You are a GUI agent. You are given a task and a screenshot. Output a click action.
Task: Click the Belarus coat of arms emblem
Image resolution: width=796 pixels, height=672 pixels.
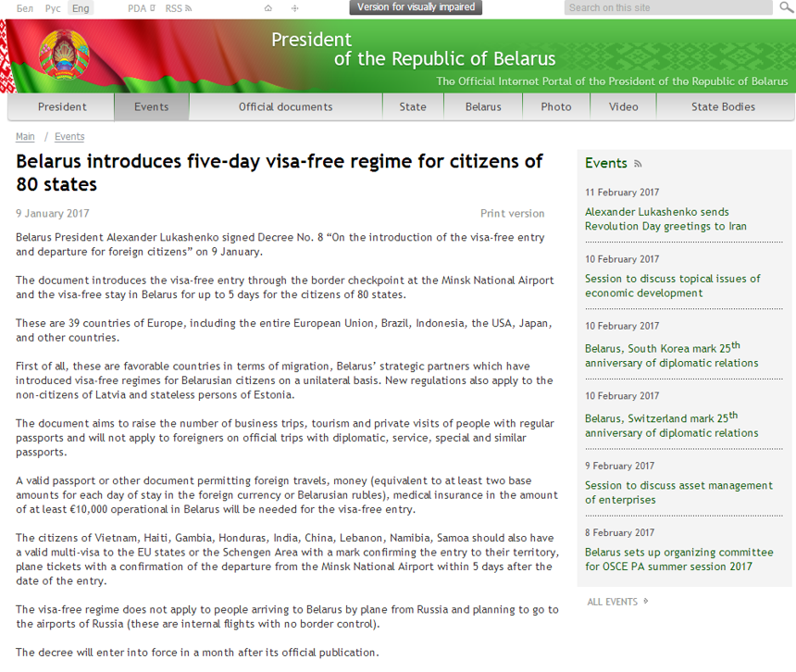click(64, 56)
